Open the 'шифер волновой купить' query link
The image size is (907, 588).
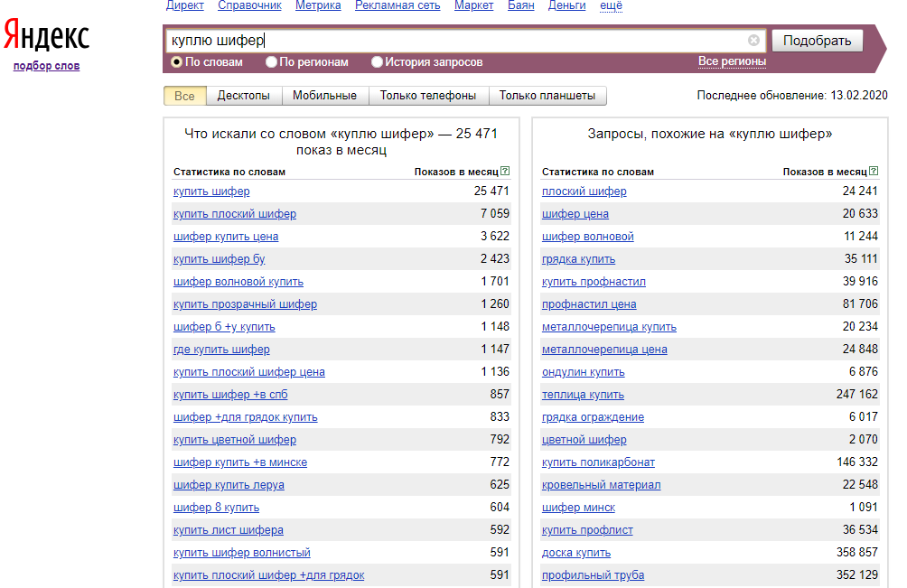click(x=238, y=282)
